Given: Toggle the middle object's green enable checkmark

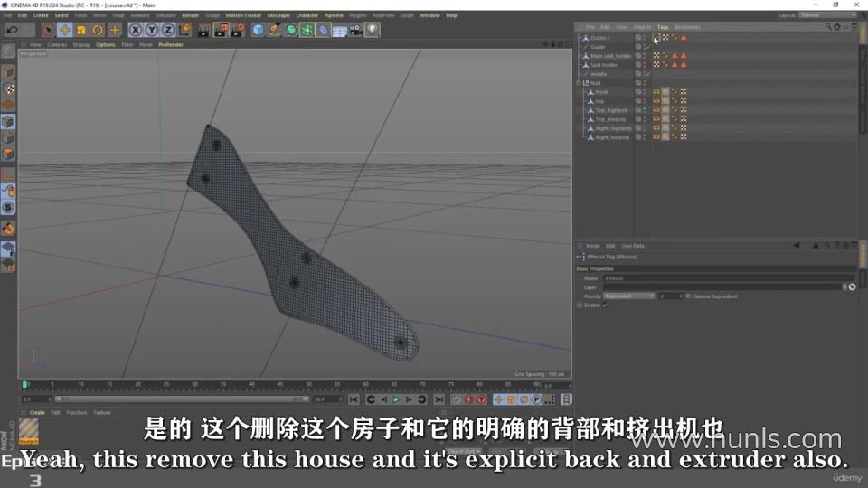Looking at the screenshot, I should click(648, 74).
